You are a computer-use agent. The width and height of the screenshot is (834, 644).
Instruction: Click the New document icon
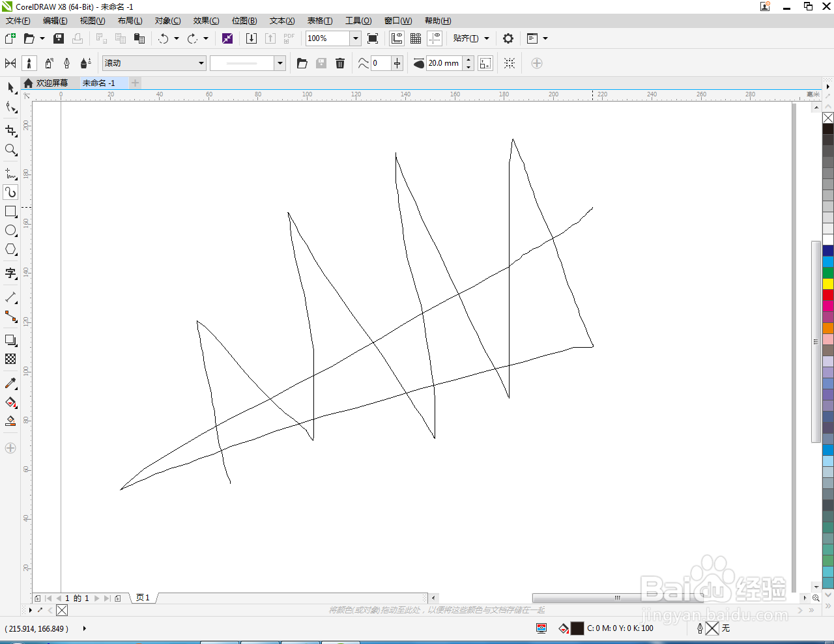(x=10, y=38)
